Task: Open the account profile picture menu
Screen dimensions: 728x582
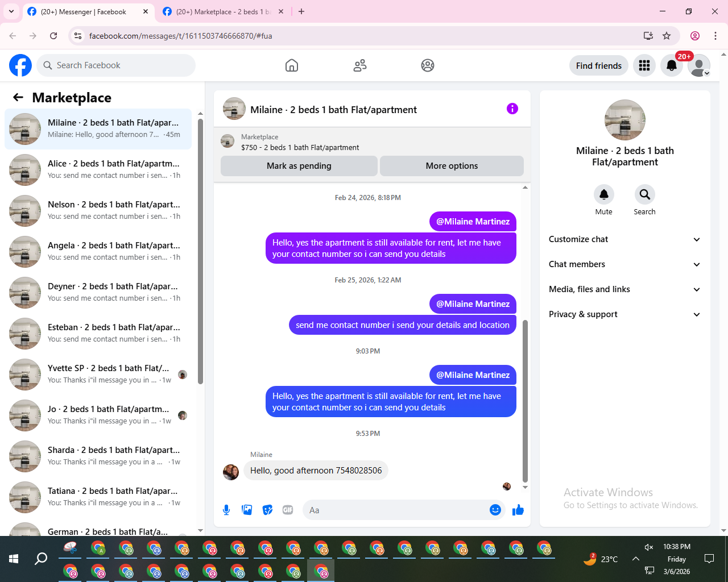Action: 699,65
